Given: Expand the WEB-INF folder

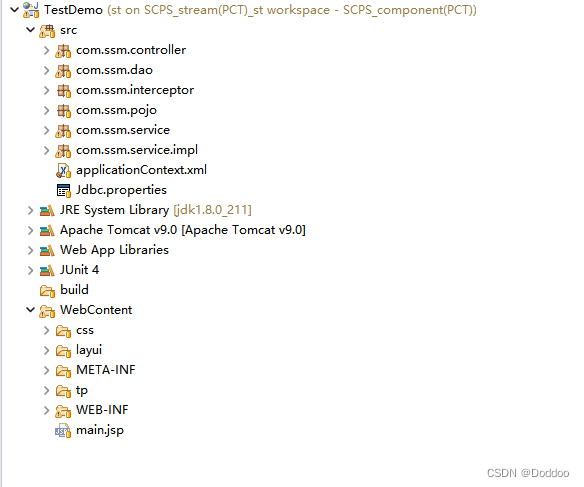Looking at the screenshot, I should tap(46, 410).
